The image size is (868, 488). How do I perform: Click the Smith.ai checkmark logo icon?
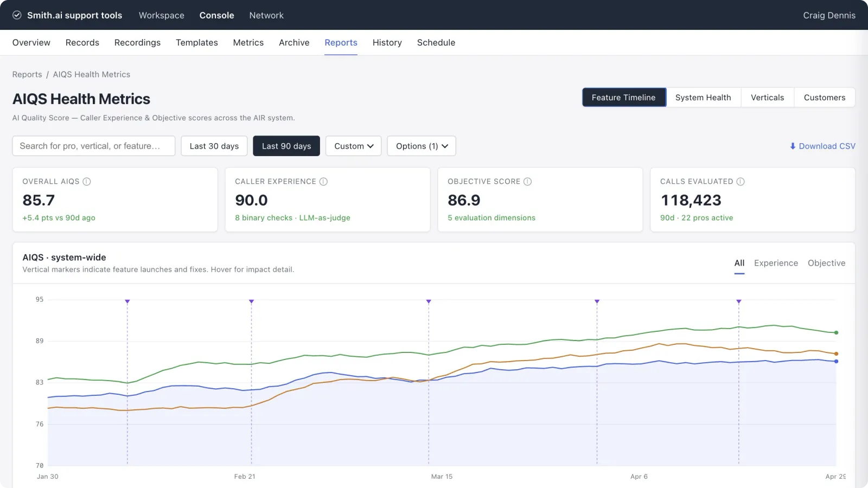[17, 15]
